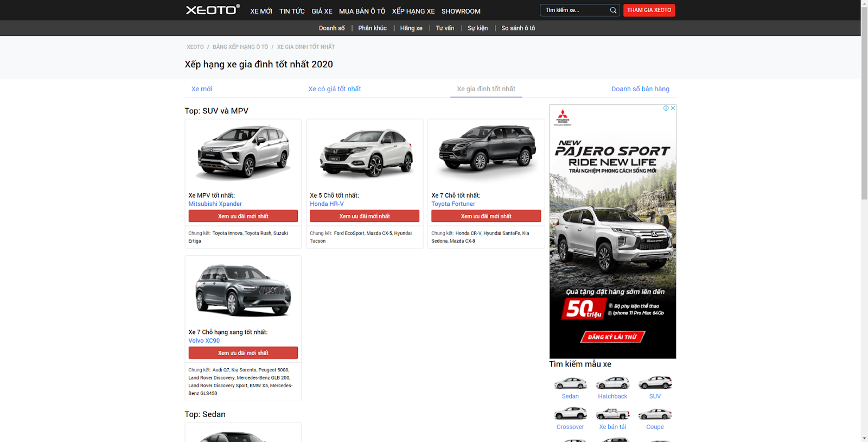Open the Honda HR-V link
The image size is (868, 442).
[327, 204]
